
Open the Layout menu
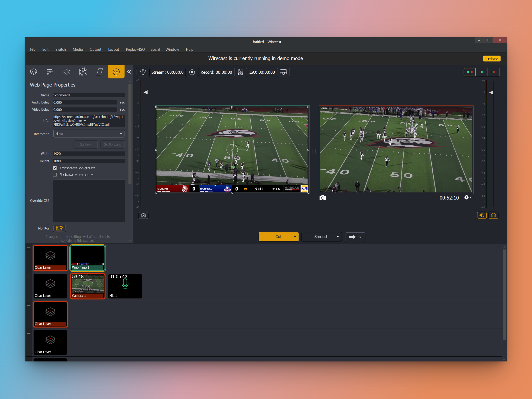tap(114, 49)
